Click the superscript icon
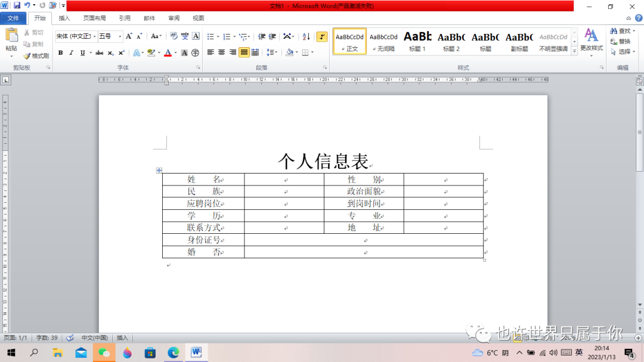This screenshot has height=362, width=644. click(x=121, y=52)
